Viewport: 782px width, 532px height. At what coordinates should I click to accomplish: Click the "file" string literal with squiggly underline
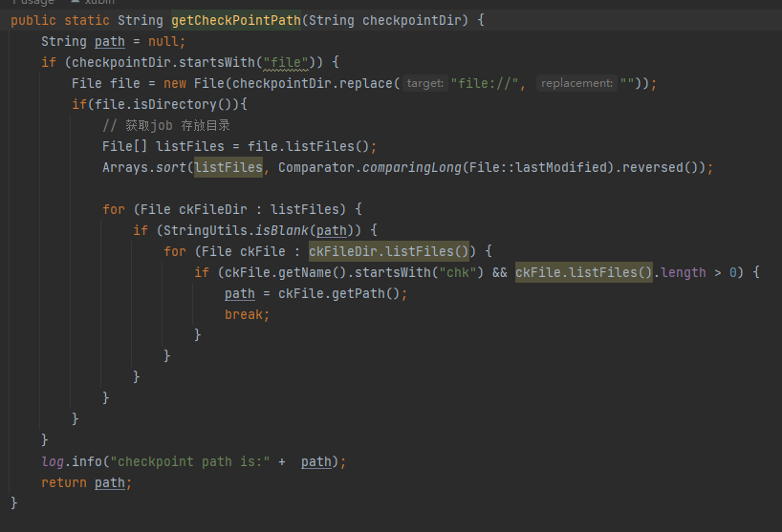(x=286, y=62)
